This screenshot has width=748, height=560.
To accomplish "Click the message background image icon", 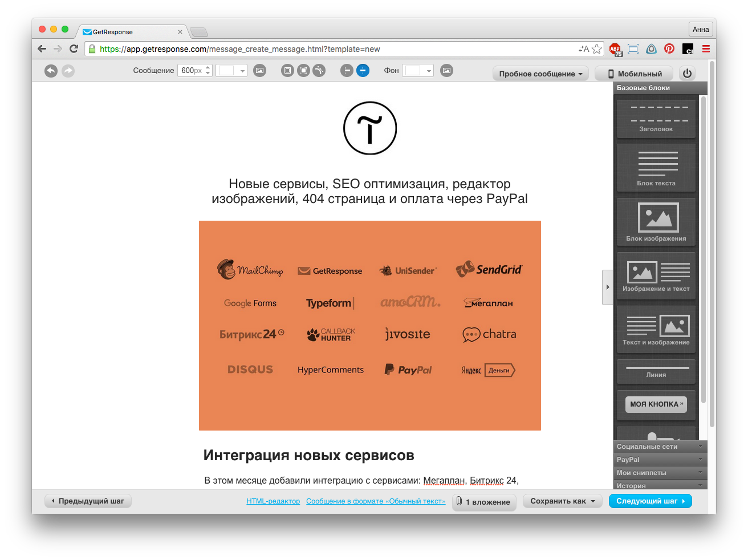I will click(259, 71).
